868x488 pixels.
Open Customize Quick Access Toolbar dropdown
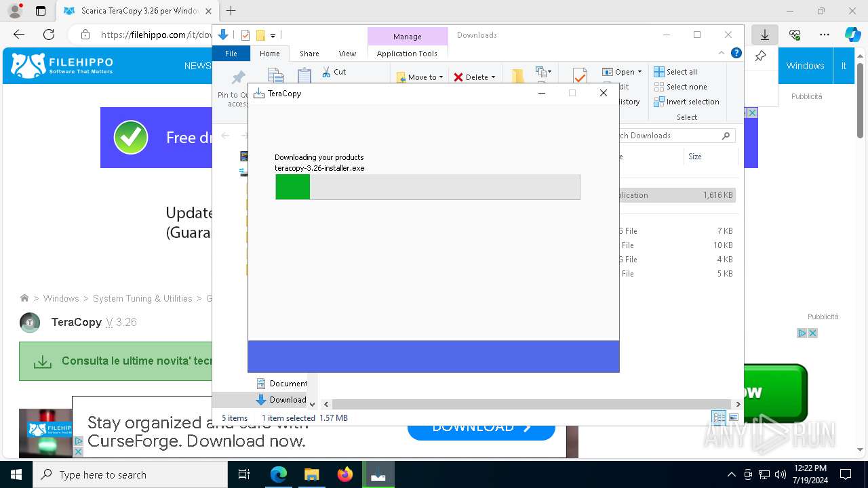[273, 35]
